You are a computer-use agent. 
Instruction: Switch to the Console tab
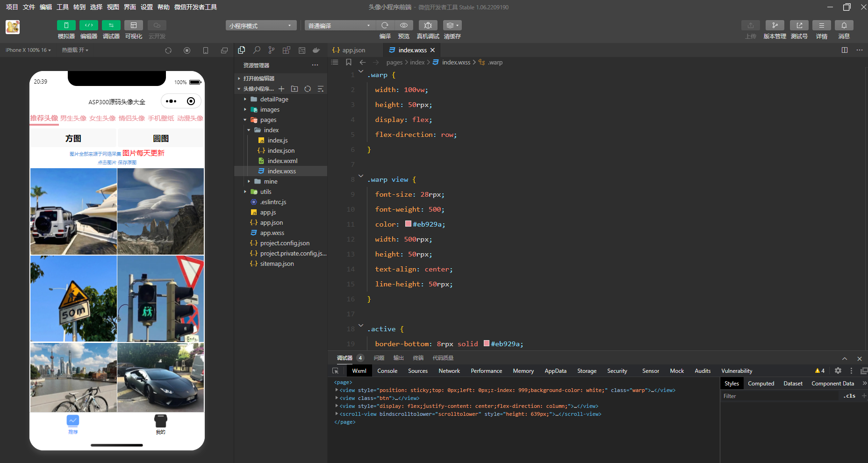387,370
